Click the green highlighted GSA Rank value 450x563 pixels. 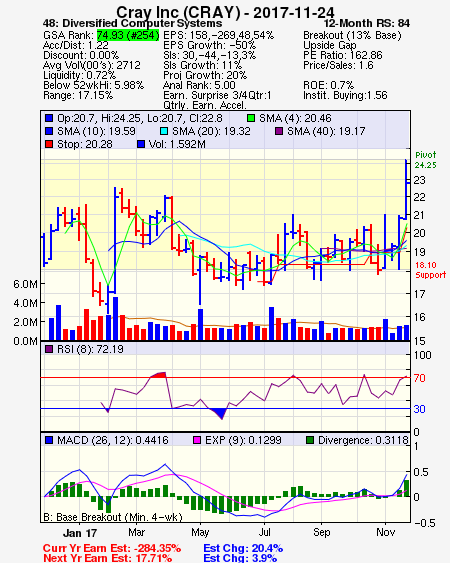tap(128, 35)
